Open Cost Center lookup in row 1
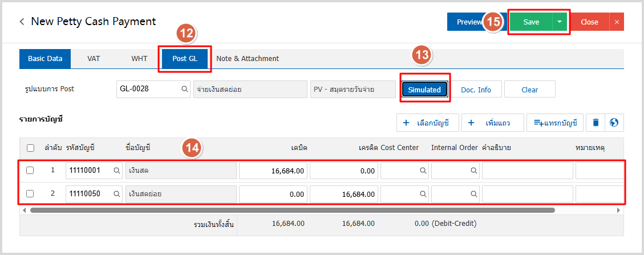Viewport: 644px width, 255px height. (x=423, y=171)
